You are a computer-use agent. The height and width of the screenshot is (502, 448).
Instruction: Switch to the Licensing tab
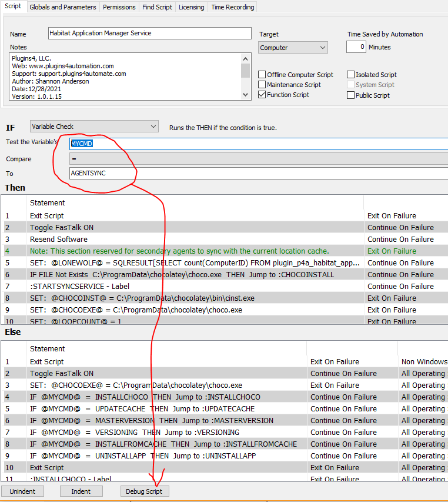(x=192, y=7)
